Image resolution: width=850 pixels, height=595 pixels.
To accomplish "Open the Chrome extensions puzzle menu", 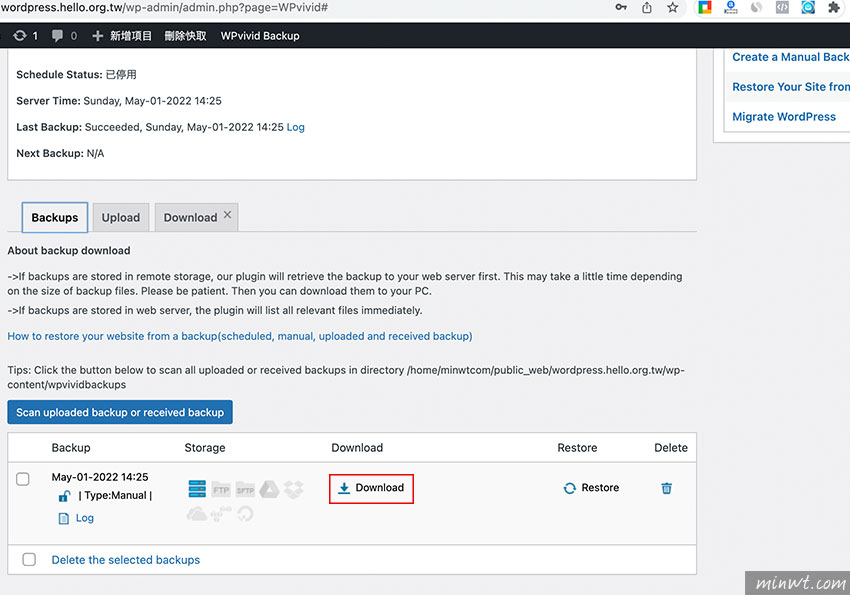I will point(834,8).
